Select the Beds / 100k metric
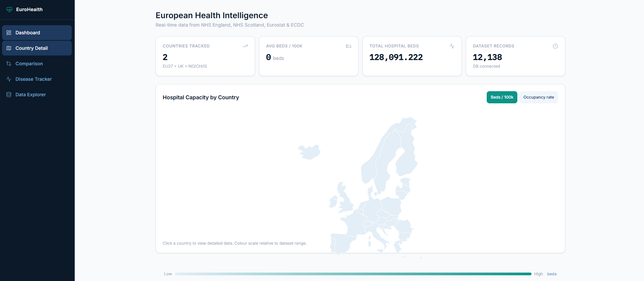The width and height of the screenshot is (644, 281). pos(502,97)
